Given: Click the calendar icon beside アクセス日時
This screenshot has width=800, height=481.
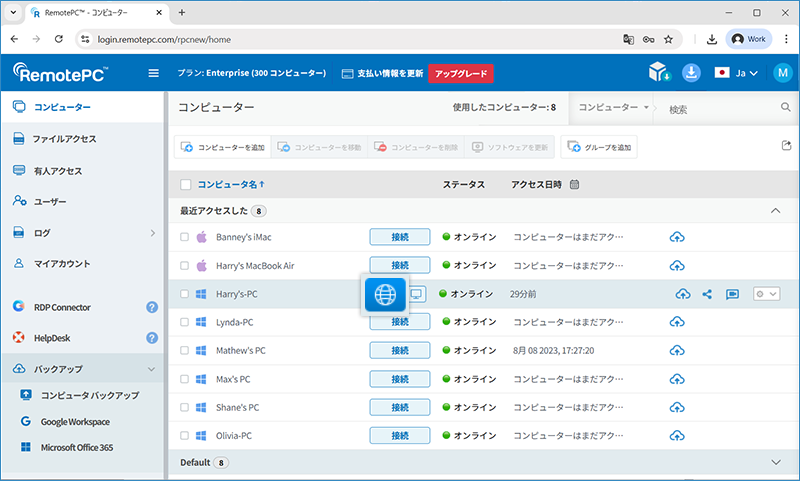Looking at the screenshot, I should point(574,185).
